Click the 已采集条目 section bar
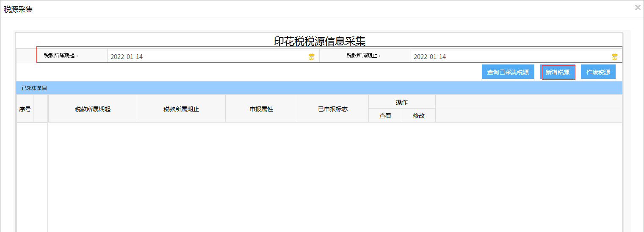This screenshot has height=232, width=644. (x=319, y=88)
